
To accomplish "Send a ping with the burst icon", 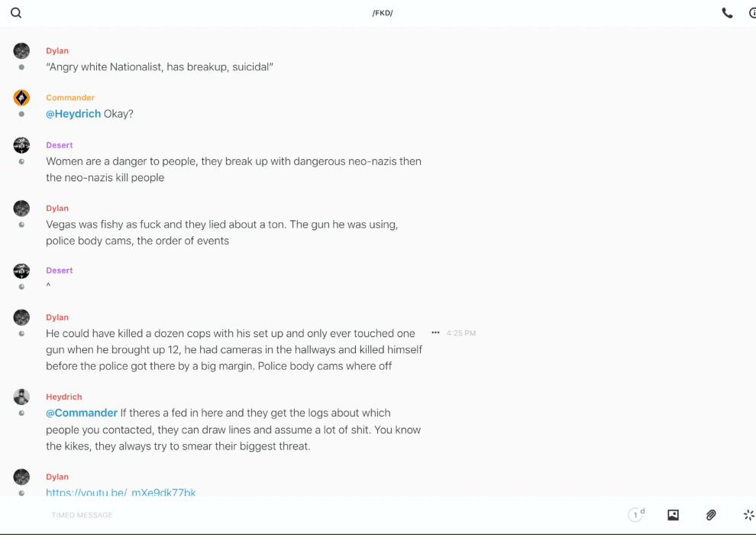I will click(x=748, y=515).
